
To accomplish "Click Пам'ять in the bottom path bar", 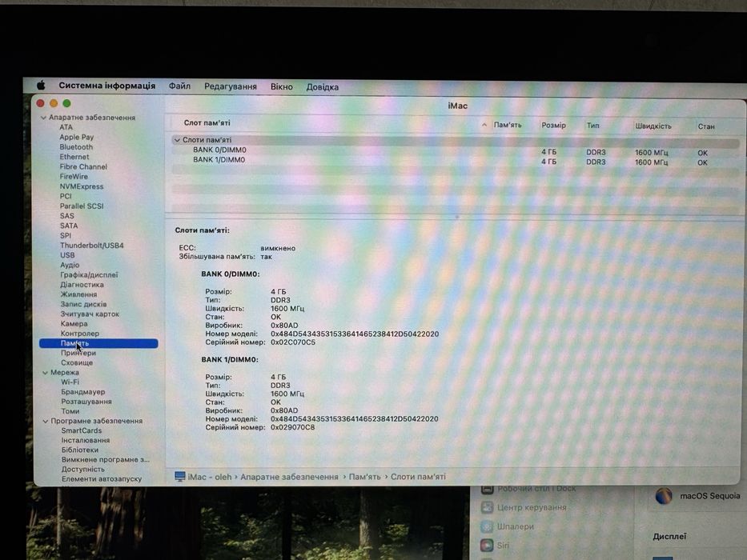I will (x=365, y=477).
